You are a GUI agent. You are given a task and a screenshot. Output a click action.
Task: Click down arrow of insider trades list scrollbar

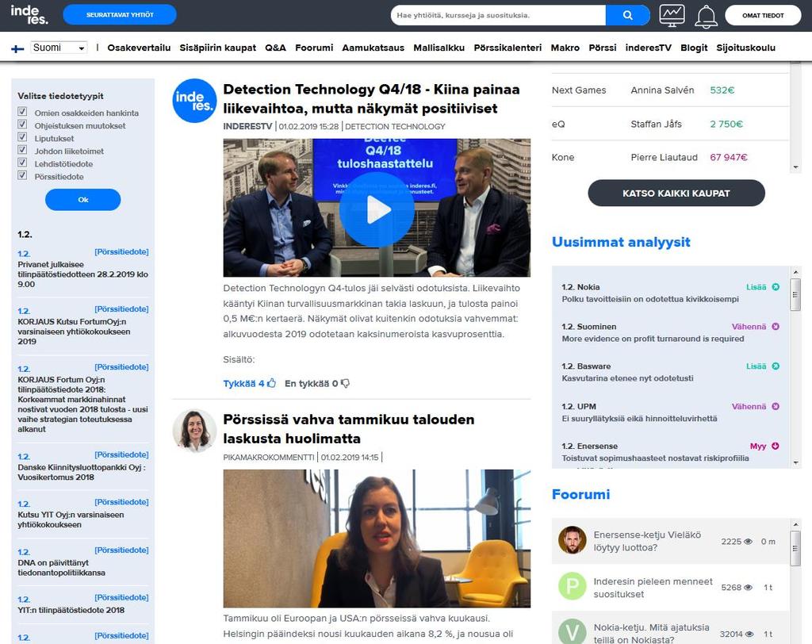pyautogui.click(x=795, y=167)
